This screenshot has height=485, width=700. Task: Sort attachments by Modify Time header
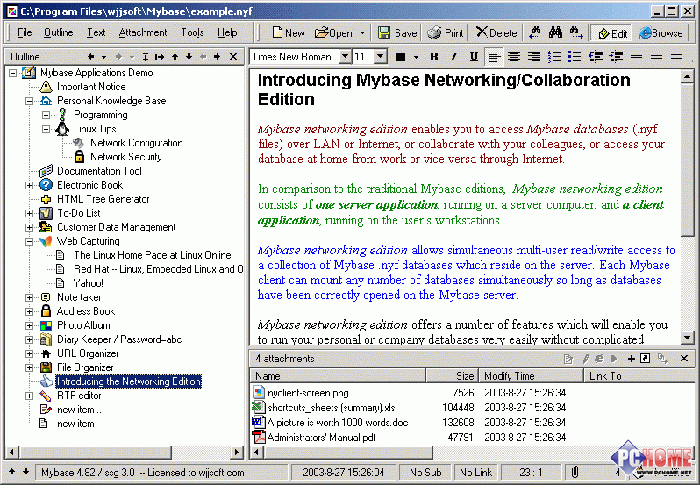coord(531,376)
